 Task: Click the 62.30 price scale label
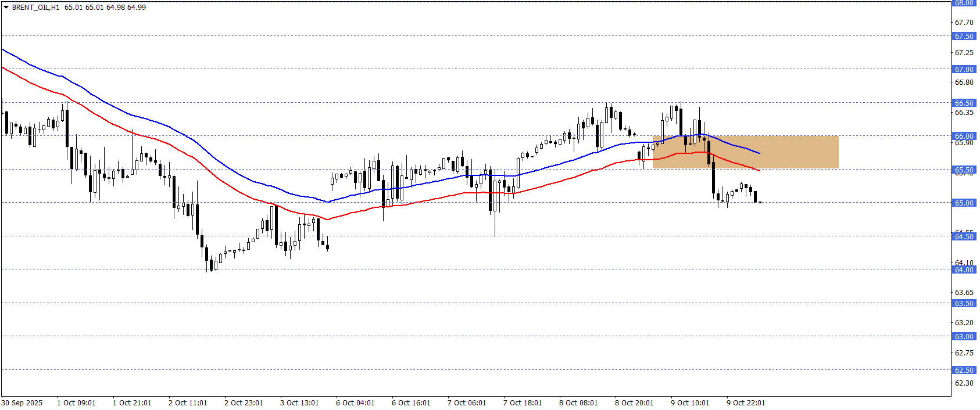[964, 383]
